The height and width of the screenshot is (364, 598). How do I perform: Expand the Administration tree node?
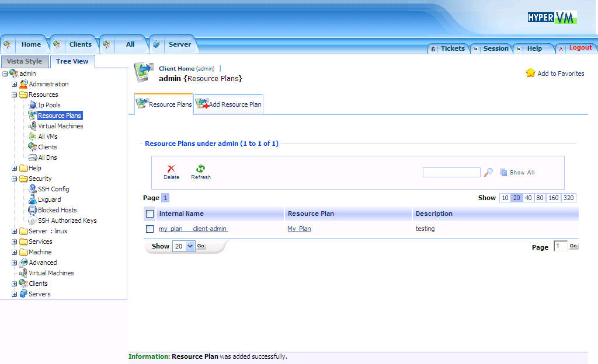pos(15,84)
